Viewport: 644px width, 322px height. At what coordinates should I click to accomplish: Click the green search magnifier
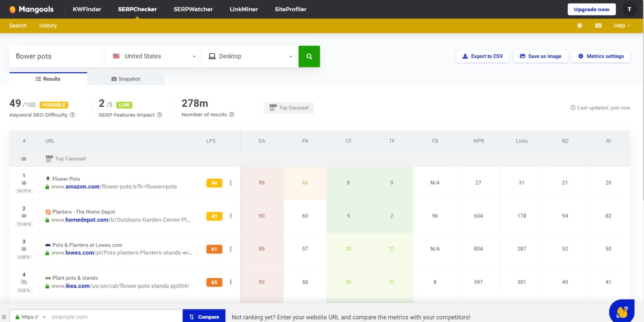309,56
